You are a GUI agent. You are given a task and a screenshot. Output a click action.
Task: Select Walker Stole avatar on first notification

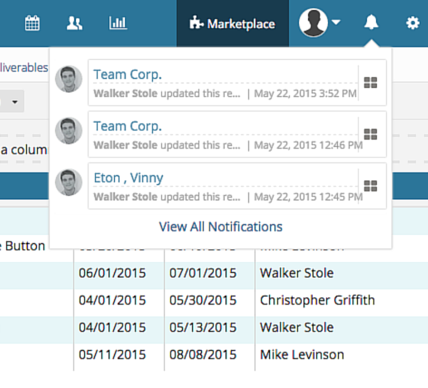(x=69, y=79)
